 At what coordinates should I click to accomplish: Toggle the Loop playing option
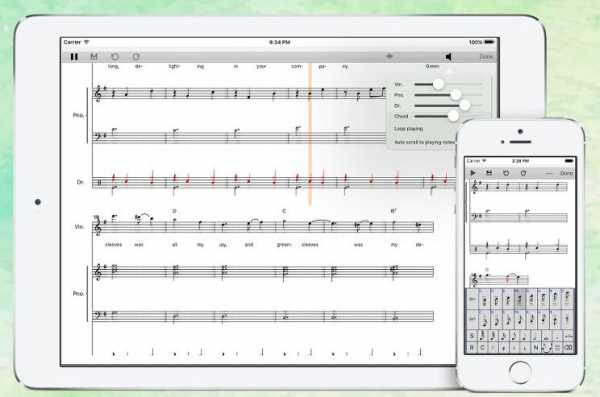pyautogui.click(x=408, y=129)
